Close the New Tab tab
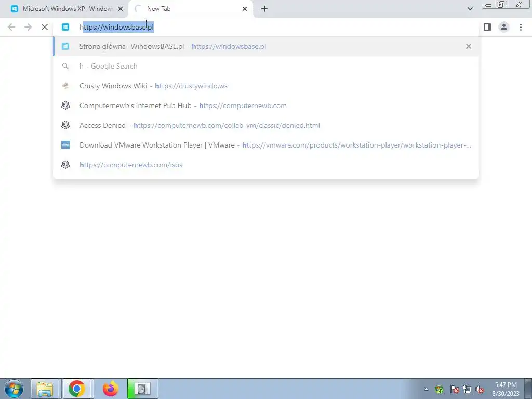 tap(245, 9)
